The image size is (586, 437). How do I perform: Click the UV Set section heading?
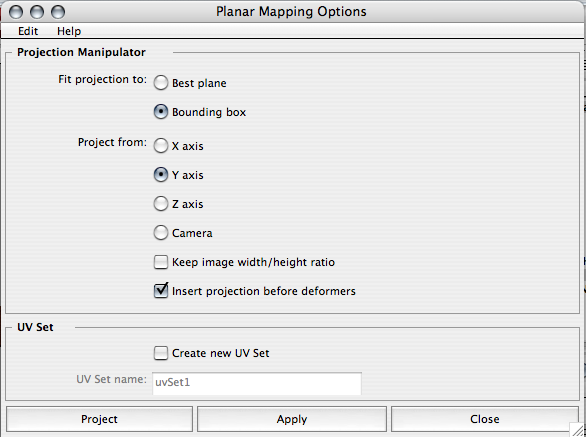tap(35, 327)
